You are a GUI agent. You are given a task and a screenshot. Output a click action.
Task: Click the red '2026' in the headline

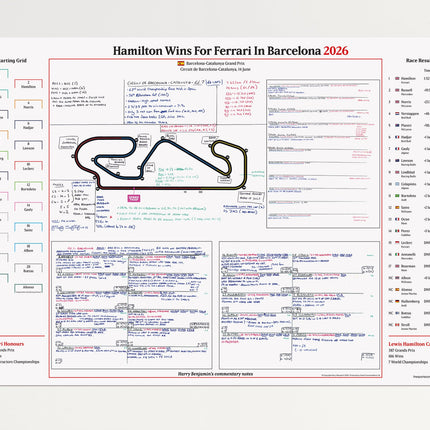(336, 51)
